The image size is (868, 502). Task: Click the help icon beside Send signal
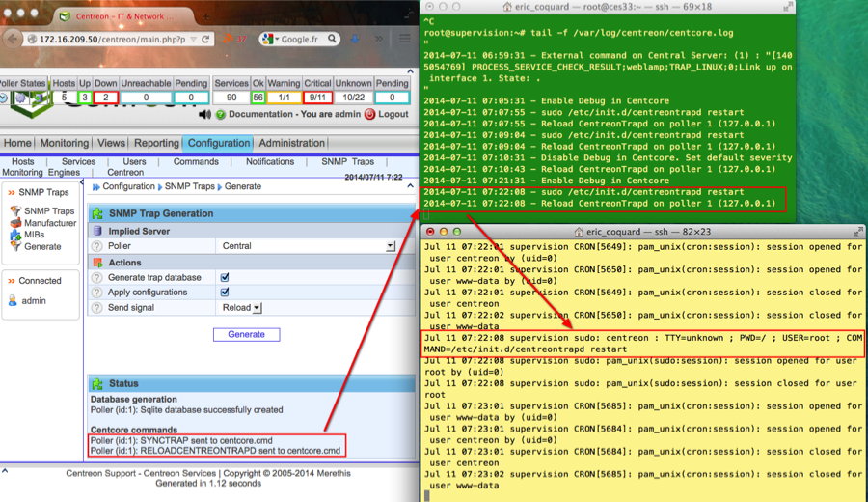96,307
